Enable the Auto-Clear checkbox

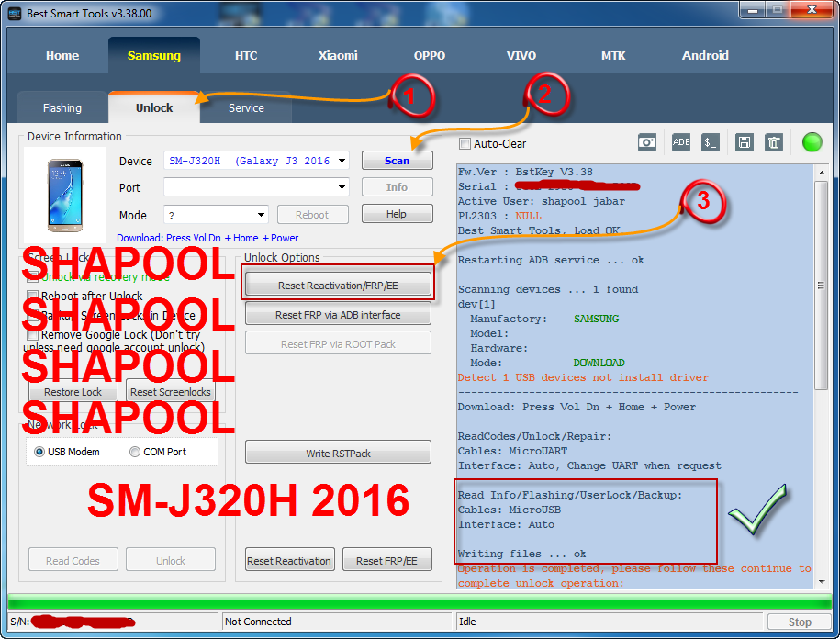465,143
